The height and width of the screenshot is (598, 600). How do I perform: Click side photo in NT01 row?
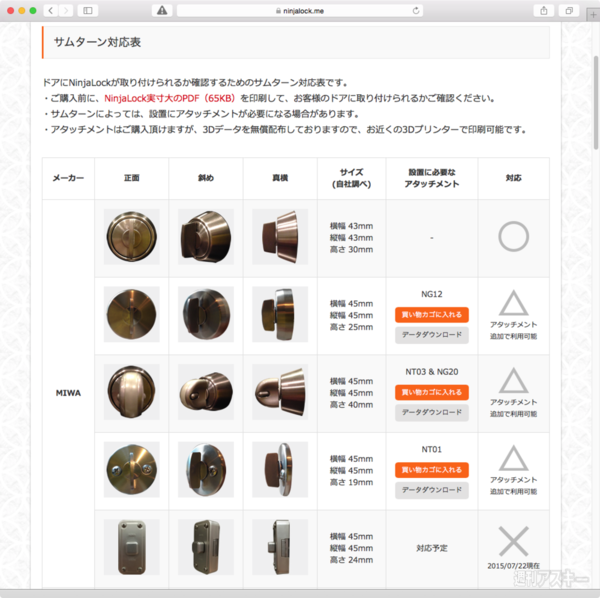(280, 469)
